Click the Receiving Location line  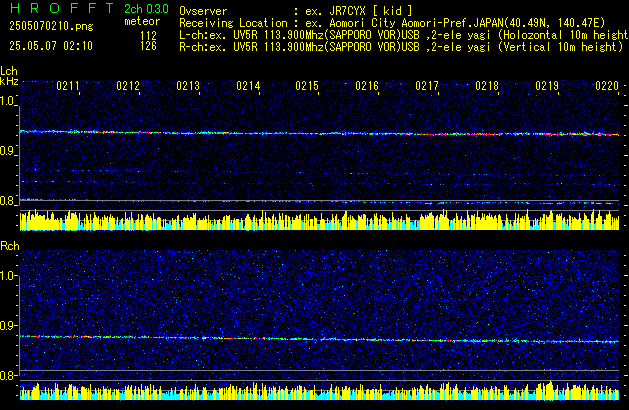pyautogui.click(x=392, y=23)
